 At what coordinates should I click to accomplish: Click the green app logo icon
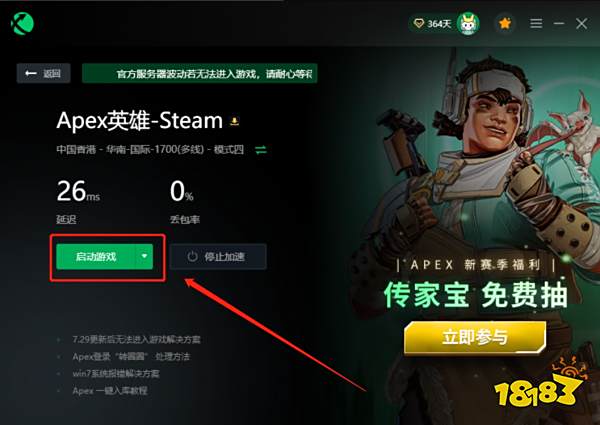[x=23, y=24]
